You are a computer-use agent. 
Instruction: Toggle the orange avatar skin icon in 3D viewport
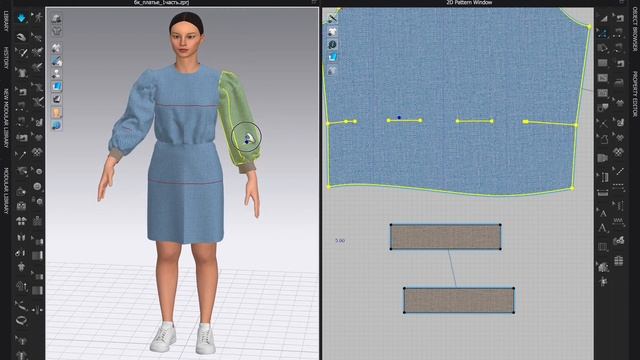57,112
